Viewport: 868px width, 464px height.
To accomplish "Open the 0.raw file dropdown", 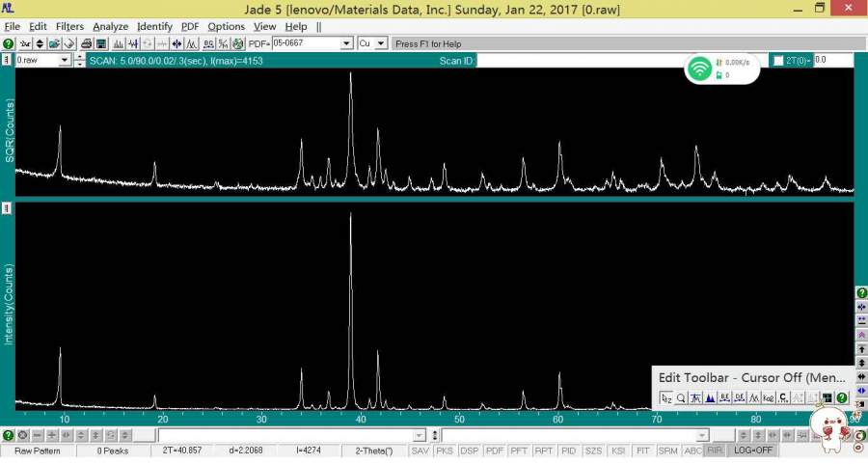I will tap(65, 61).
